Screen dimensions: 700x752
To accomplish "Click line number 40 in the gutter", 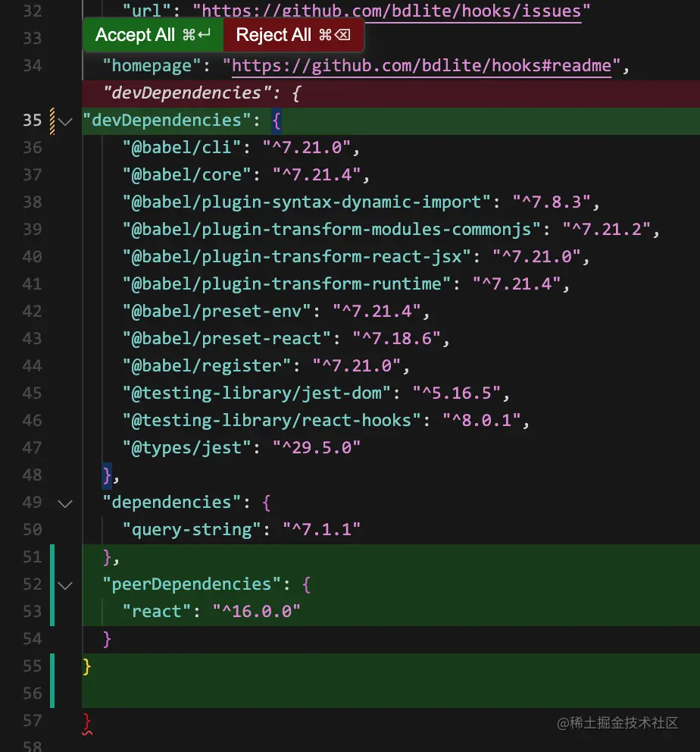I will coord(32,257).
